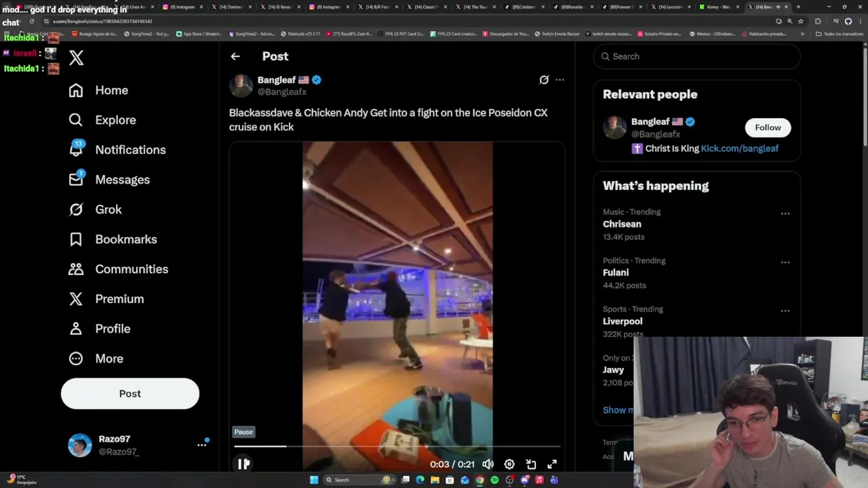Open Razo97 account switcher menu
Image resolution: width=868 pixels, height=488 pixels.
pos(201,445)
